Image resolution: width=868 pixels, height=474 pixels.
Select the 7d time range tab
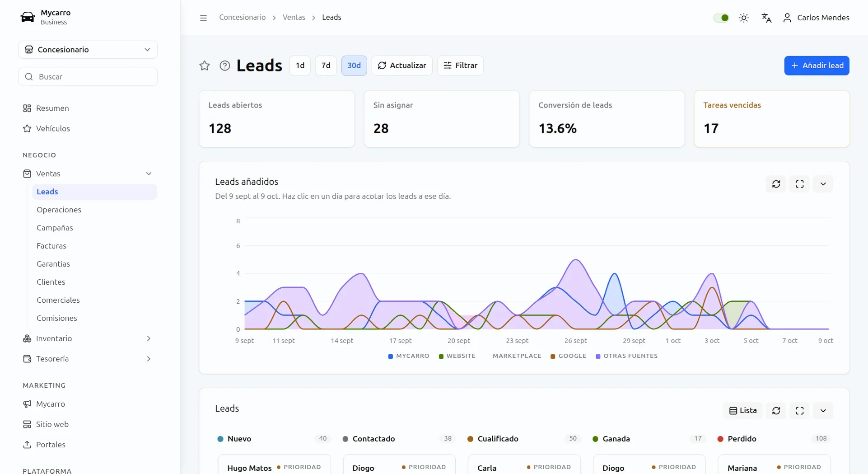tap(326, 66)
